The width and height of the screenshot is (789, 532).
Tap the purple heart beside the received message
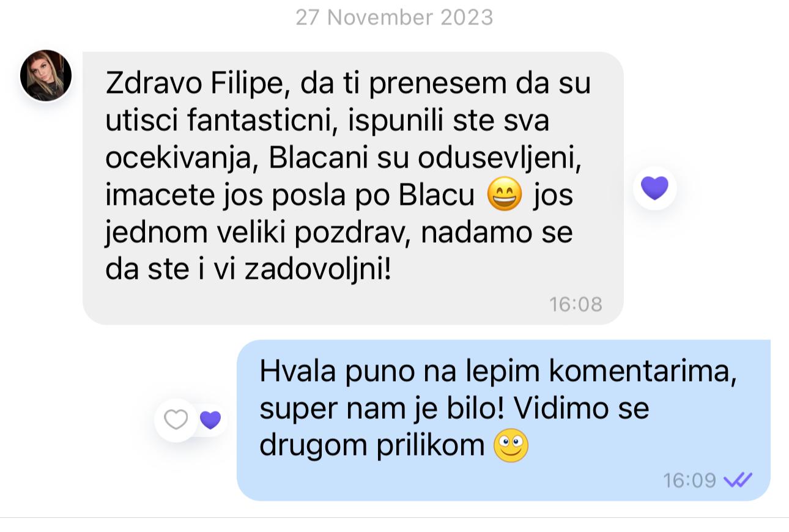click(x=654, y=188)
